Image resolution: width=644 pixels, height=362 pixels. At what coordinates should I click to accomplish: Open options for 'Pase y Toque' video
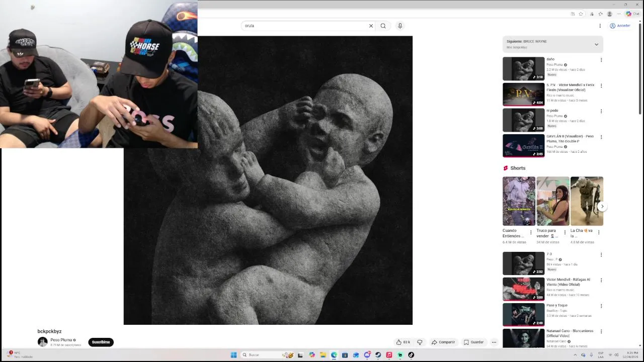(x=601, y=306)
